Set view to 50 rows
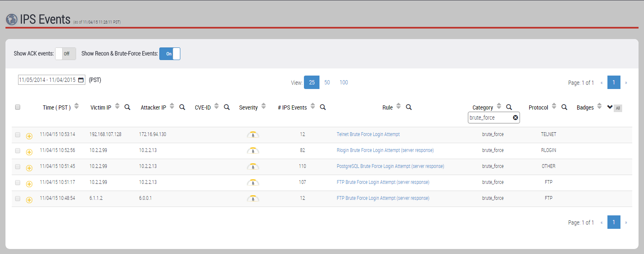The height and width of the screenshot is (254, 644). tap(327, 83)
